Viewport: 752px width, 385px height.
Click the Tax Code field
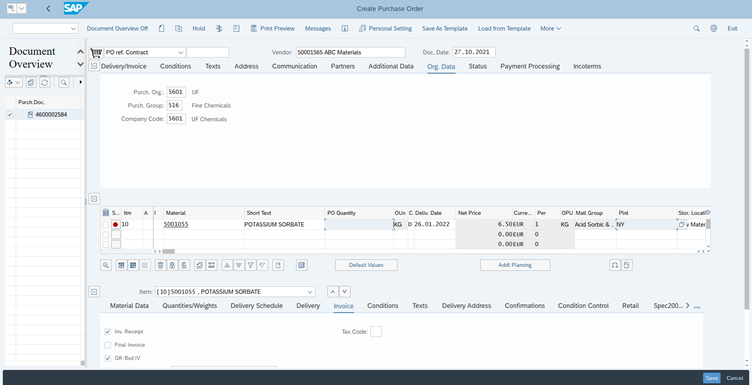(376, 331)
